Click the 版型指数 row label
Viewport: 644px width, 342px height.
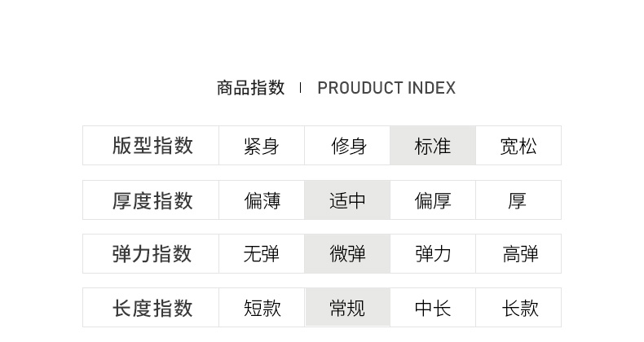tap(152, 146)
